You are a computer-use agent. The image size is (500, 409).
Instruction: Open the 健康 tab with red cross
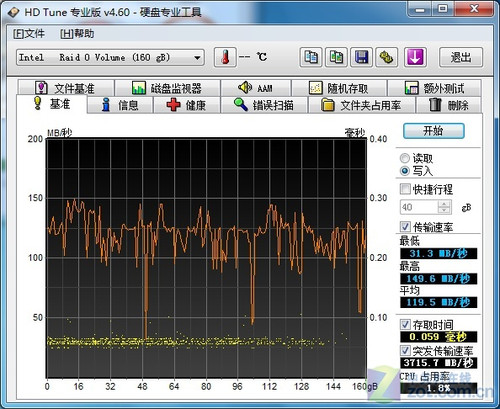[x=186, y=105]
